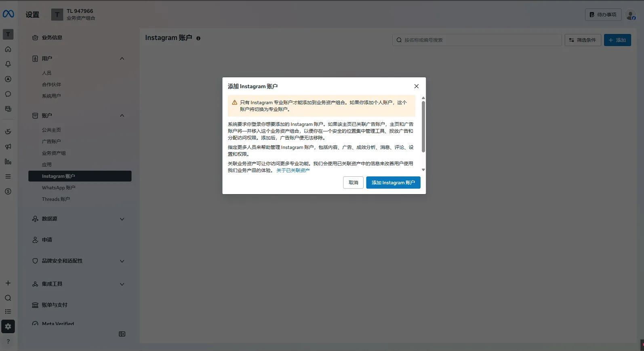Click the blue 添加 button at top right
This screenshot has height=351, width=644.
pyautogui.click(x=617, y=40)
